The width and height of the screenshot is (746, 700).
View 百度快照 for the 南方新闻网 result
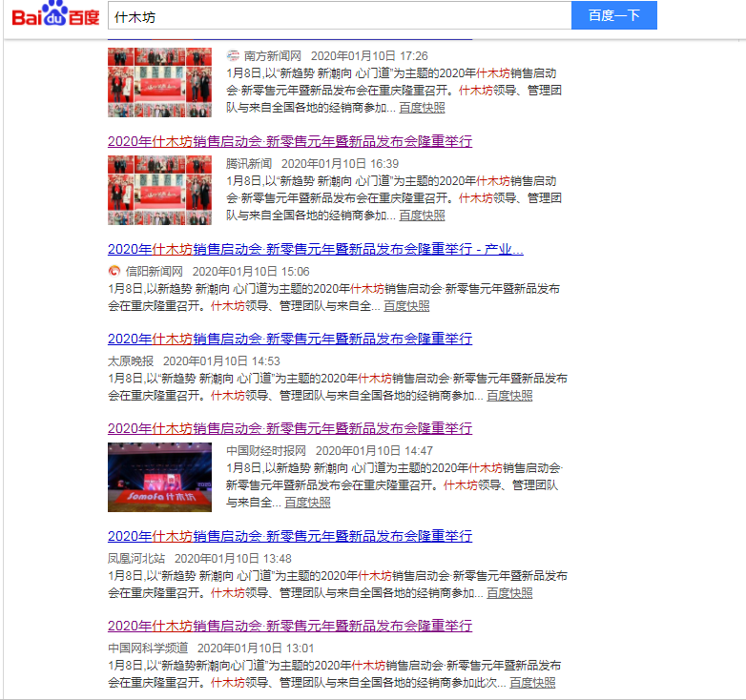[422, 108]
